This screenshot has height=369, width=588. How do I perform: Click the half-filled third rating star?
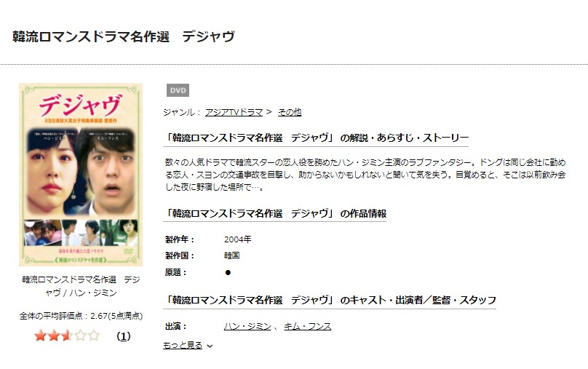[67, 336]
